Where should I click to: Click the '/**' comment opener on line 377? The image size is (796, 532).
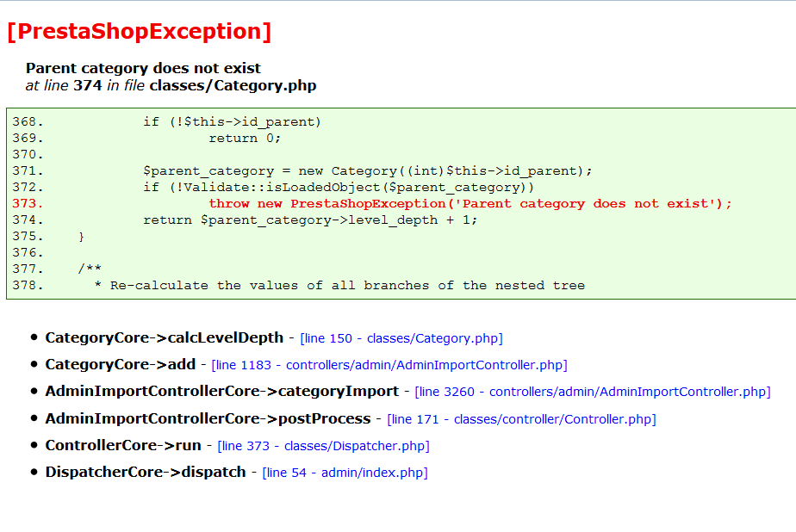[90, 269]
